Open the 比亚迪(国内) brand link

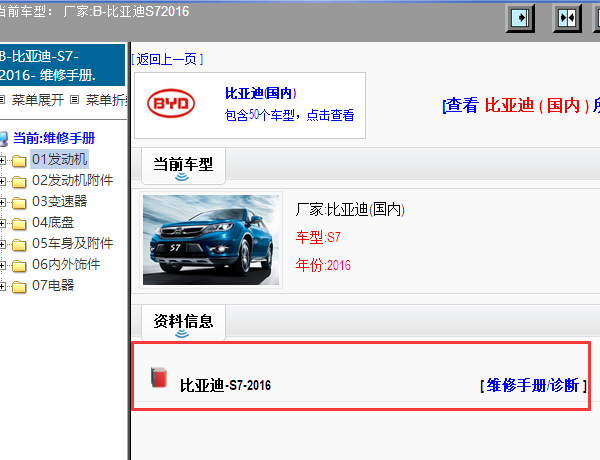(x=261, y=93)
